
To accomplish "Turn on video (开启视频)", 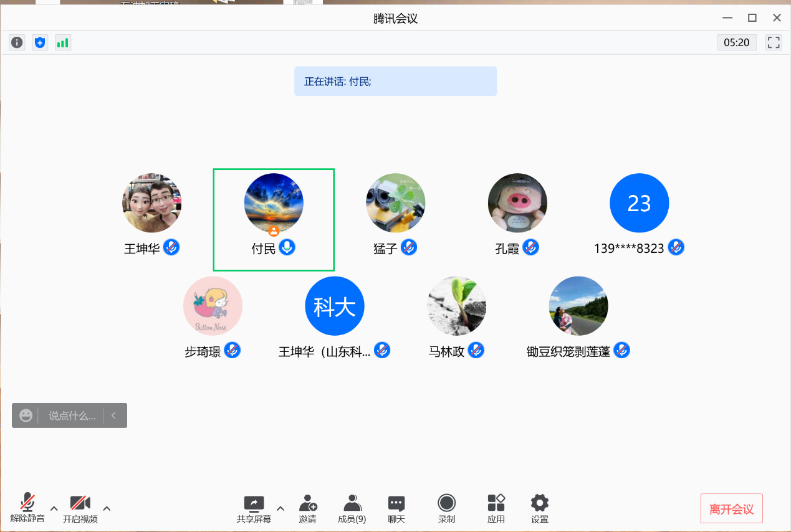I will click(80, 508).
